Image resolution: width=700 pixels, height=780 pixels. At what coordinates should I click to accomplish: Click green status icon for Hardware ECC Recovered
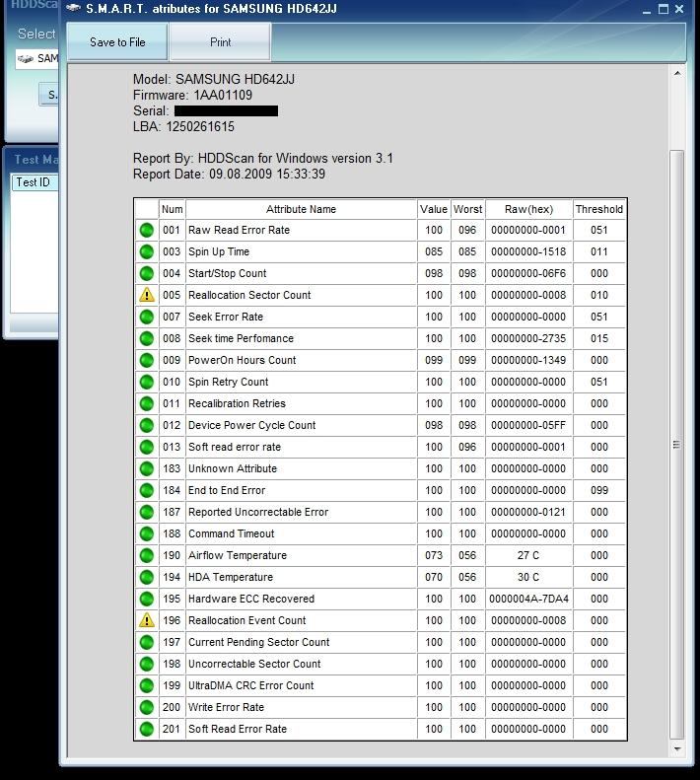click(x=147, y=599)
